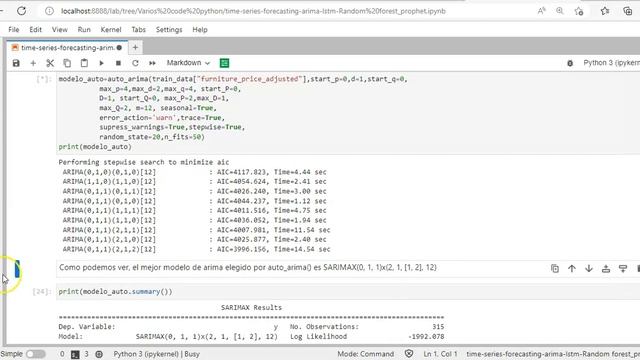Save the notebook
The height and width of the screenshot is (360, 640).
click(16, 63)
